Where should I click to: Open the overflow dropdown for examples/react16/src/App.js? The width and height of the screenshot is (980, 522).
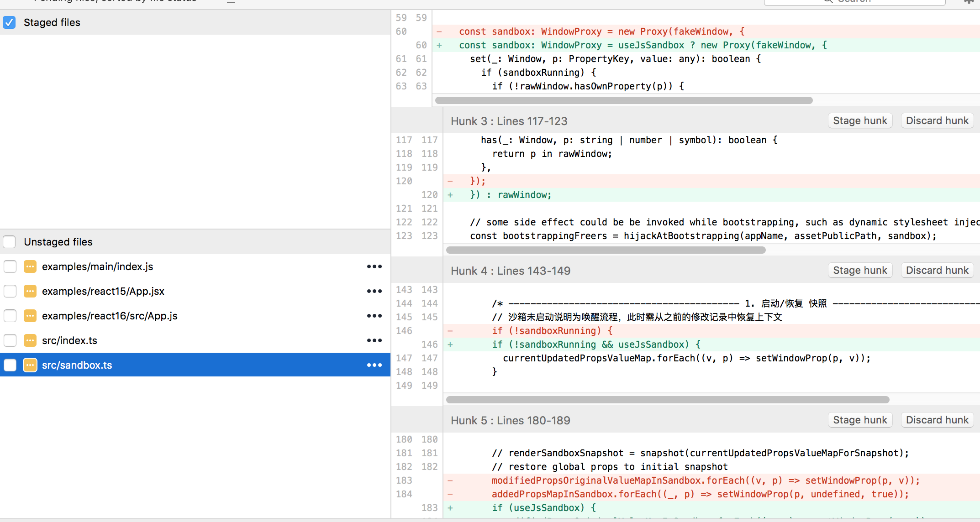(374, 316)
